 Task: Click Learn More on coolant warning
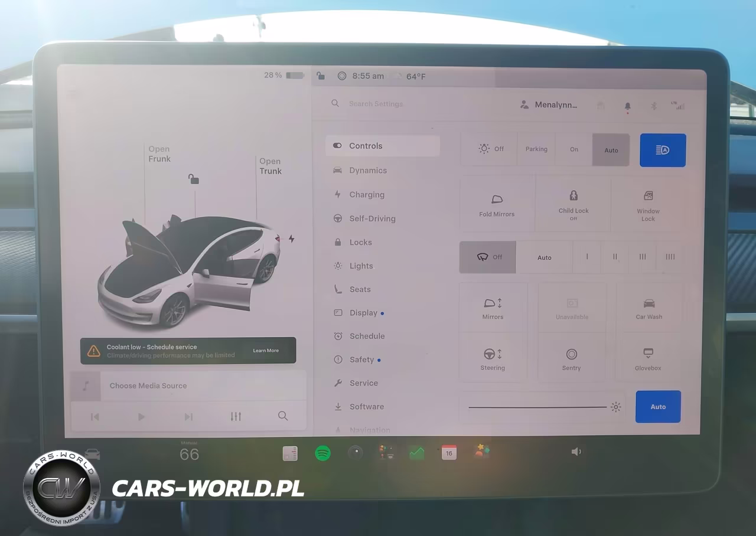[x=266, y=351]
